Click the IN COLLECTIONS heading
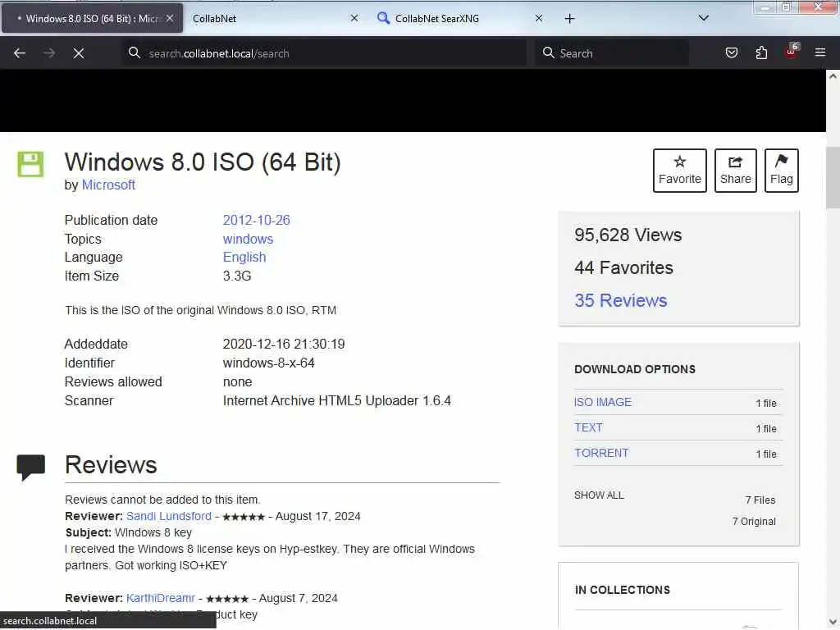 [622, 590]
